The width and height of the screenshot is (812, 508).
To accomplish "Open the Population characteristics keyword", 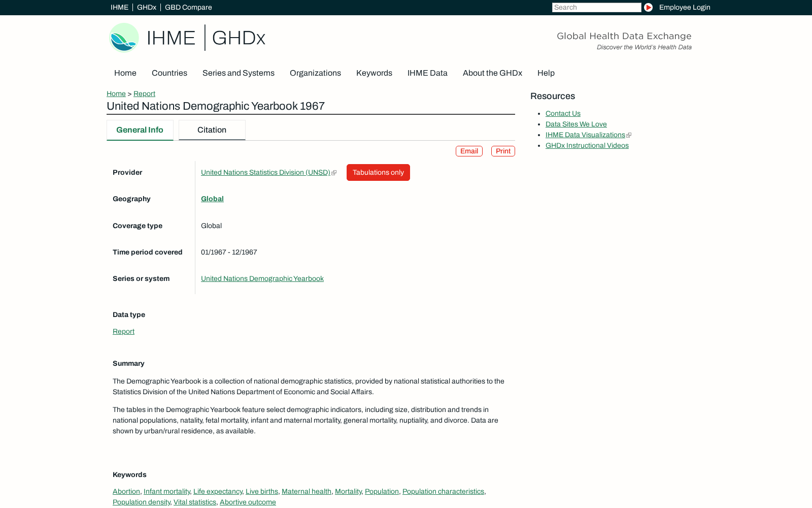I will [x=443, y=492].
